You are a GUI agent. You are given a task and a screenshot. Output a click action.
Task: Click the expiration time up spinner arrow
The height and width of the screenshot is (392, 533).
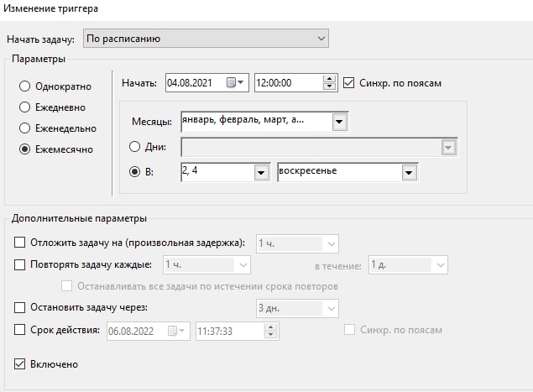(270, 327)
